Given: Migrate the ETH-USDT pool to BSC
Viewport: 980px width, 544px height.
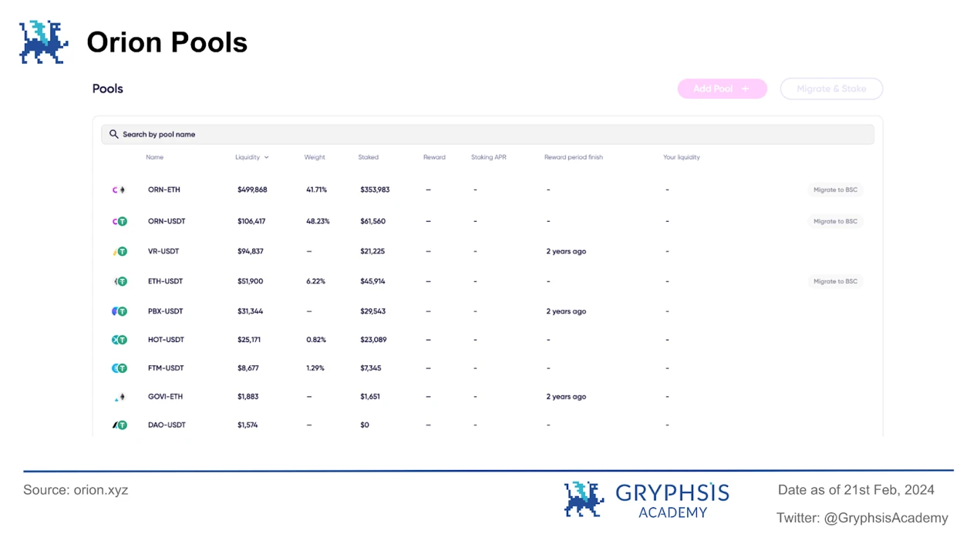Looking at the screenshot, I should 835,281.
